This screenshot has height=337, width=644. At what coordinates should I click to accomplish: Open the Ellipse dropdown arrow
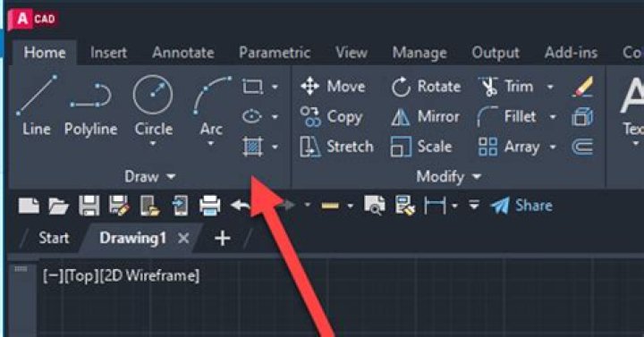[275, 117]
